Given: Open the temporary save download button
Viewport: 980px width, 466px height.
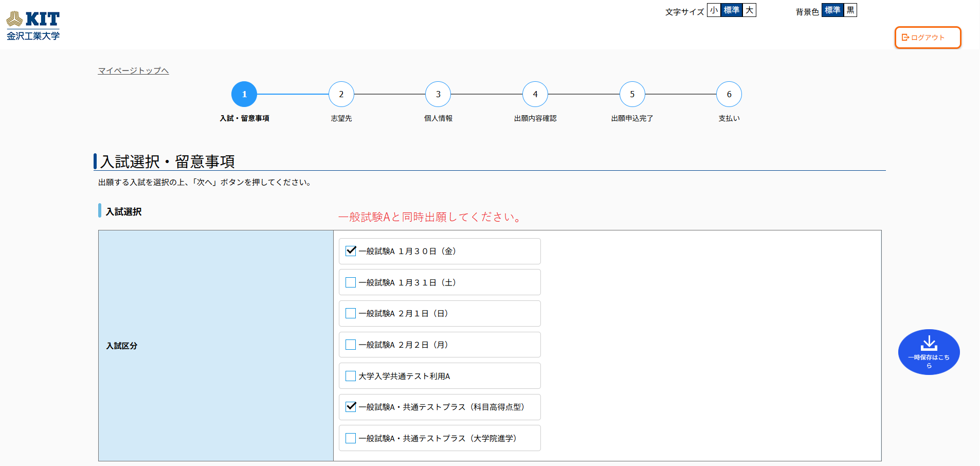Looking at the screenshot, I should tap(929, 352).
